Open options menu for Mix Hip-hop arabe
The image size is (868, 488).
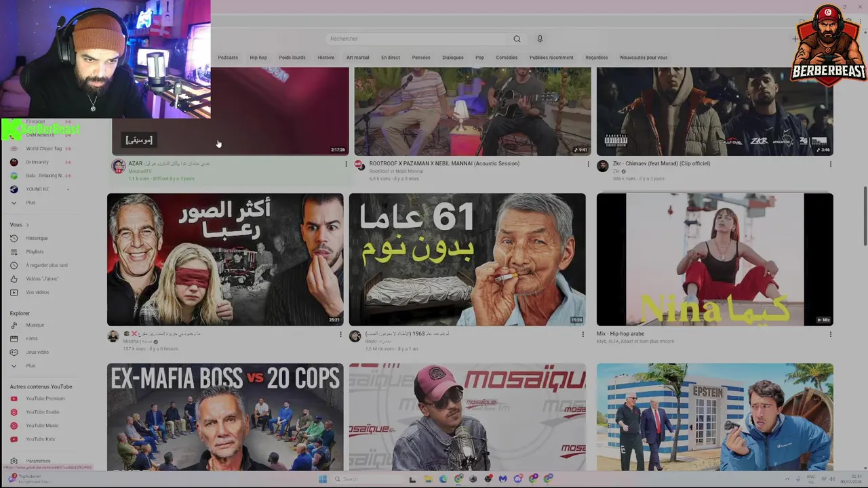coord(830,334)
